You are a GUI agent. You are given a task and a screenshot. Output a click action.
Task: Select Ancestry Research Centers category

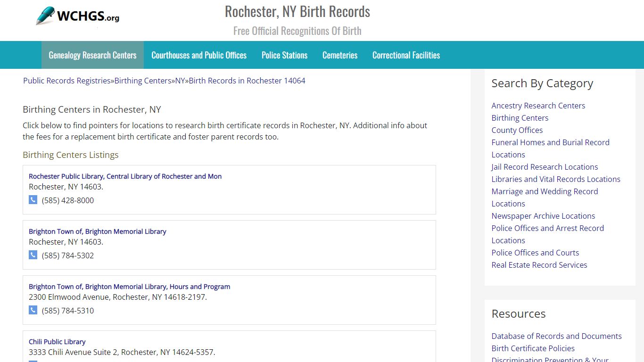click(x=538, y=106)
